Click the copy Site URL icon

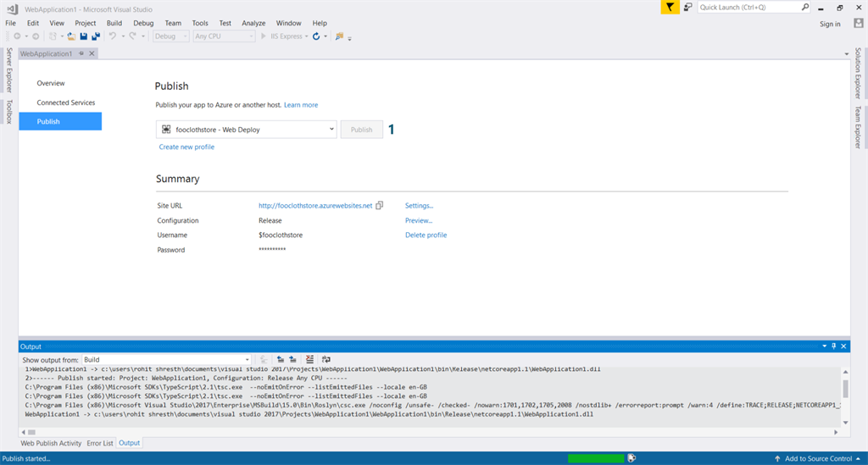tap(380, 205)
